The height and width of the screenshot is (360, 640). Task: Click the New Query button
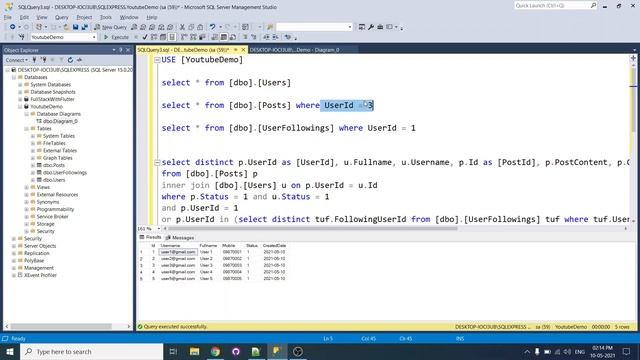[111, 27]
